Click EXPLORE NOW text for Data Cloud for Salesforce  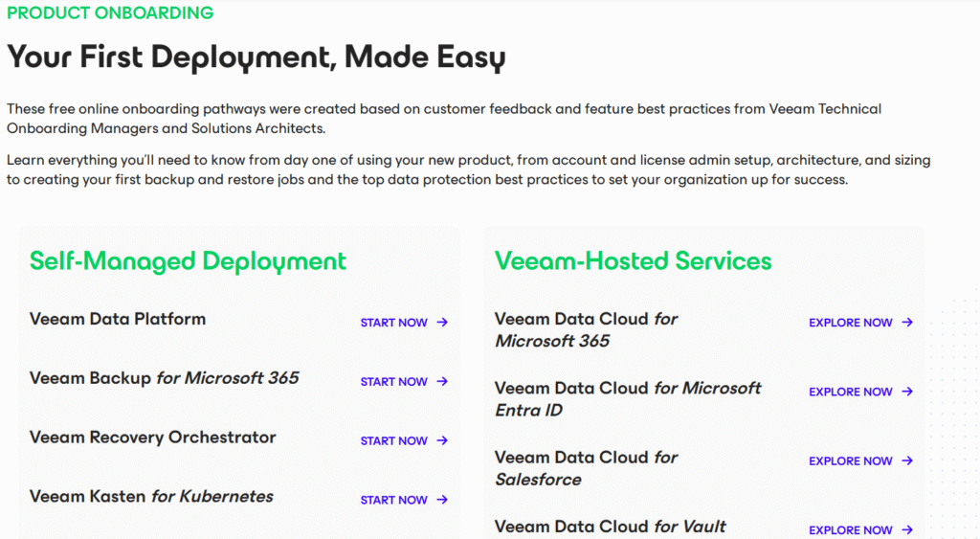(x=850, y=461)
